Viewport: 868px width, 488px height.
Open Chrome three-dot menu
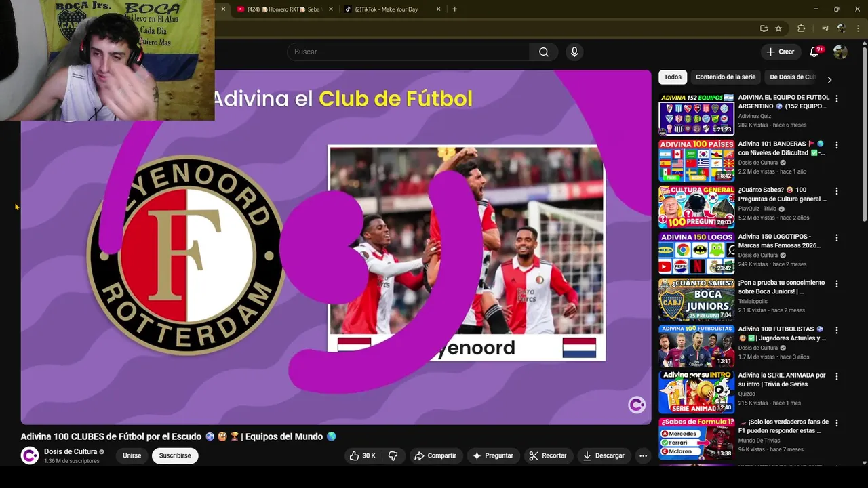click(858, 28)
